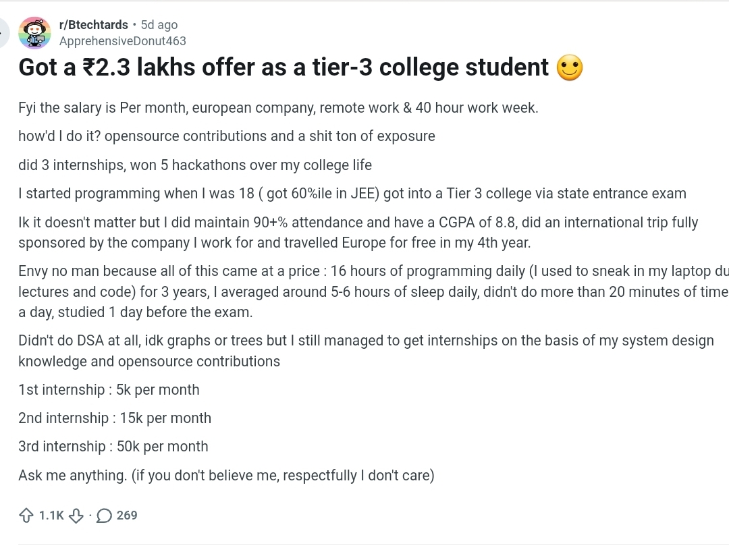Click the "Ask me anything" closing line
Viewport: 729px width, 560px height.
226,476
